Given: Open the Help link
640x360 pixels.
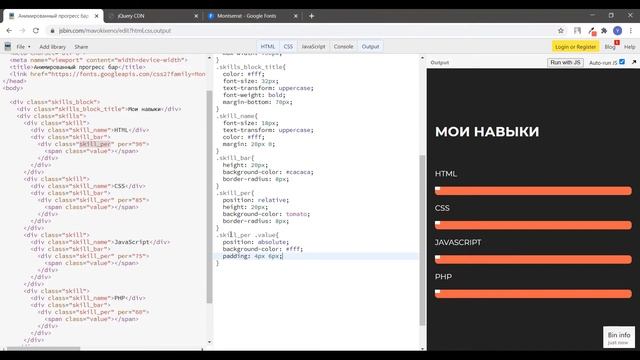Looking at the screenshot, I should (629, 47).
